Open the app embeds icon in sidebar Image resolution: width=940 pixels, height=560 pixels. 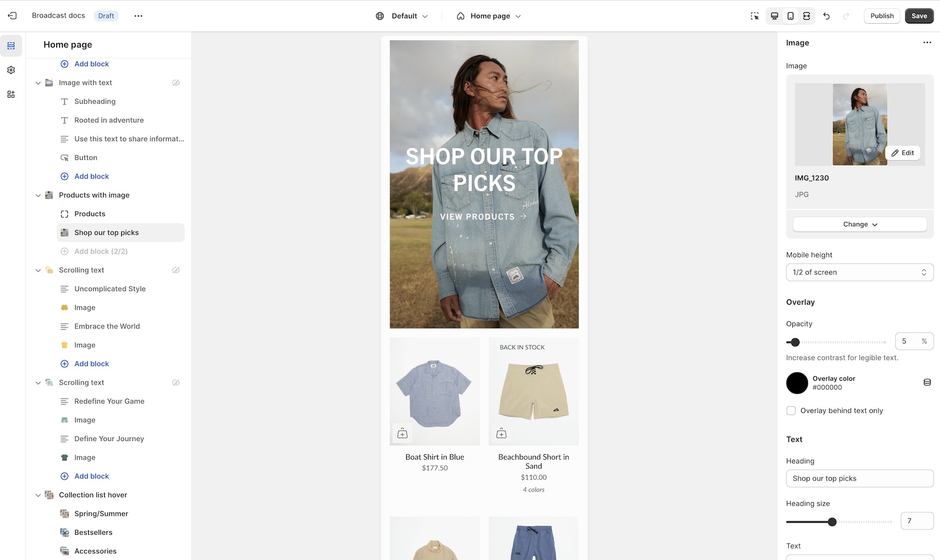11,94
